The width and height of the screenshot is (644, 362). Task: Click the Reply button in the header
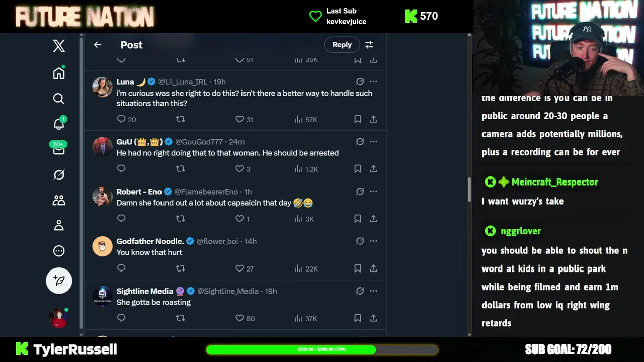342,45
